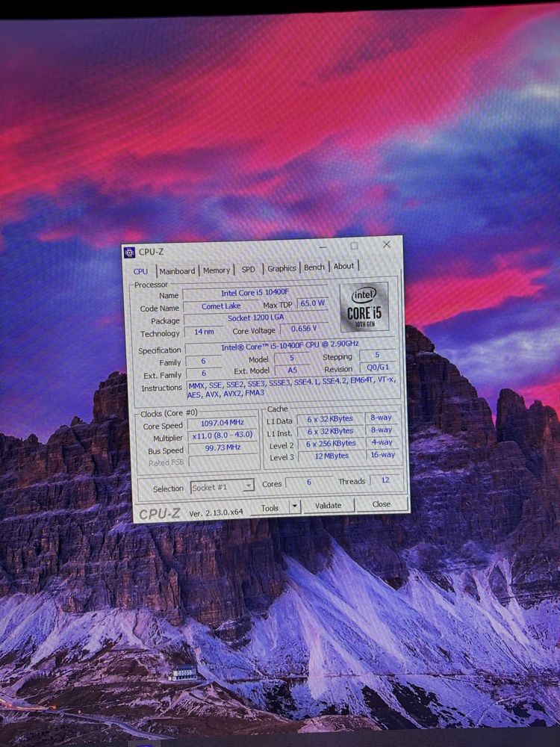Click the Bus Speed value 99.73 MHz

[223, 447]
